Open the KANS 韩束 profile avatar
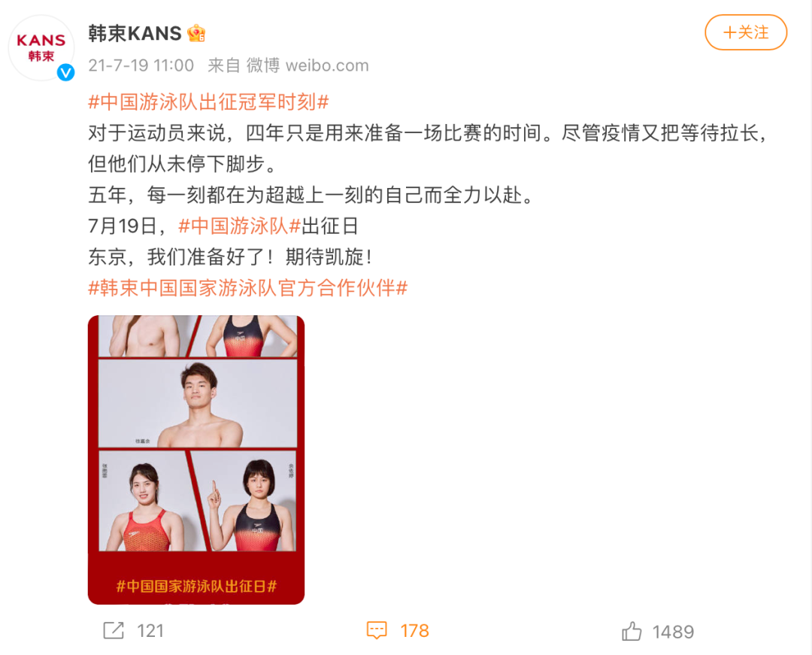 coord(41,48)
